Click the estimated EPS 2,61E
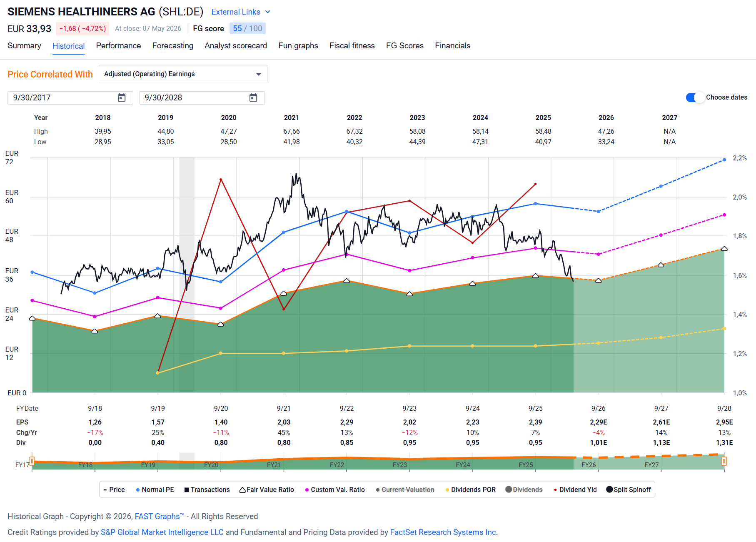 [x=661, y=422]
